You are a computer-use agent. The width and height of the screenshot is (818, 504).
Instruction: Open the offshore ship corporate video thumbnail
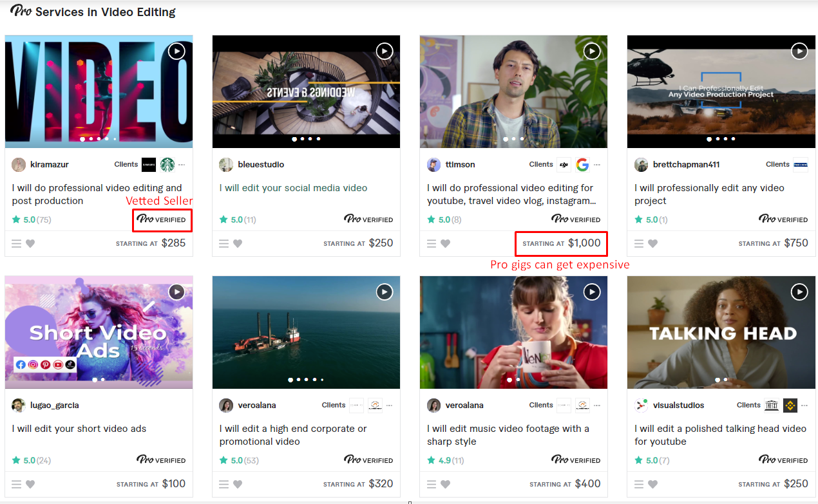pyautogui.click(x=306, y=332)
